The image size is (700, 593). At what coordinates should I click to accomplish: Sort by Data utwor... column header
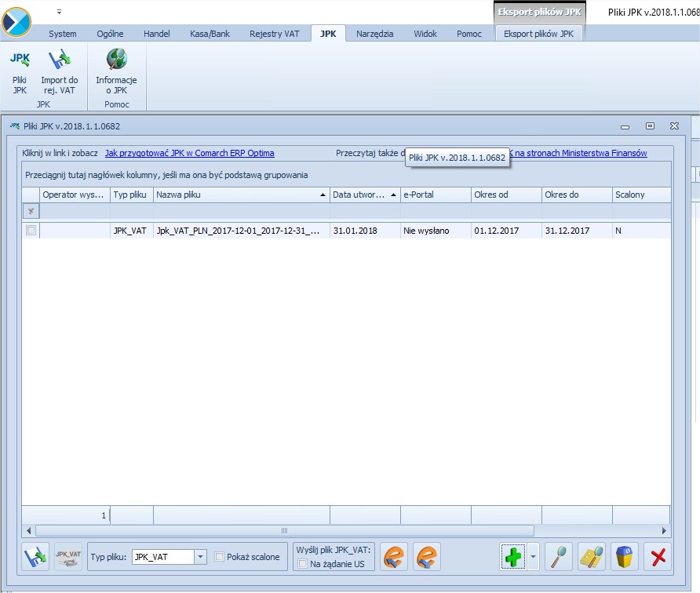(x=365, y=195)
